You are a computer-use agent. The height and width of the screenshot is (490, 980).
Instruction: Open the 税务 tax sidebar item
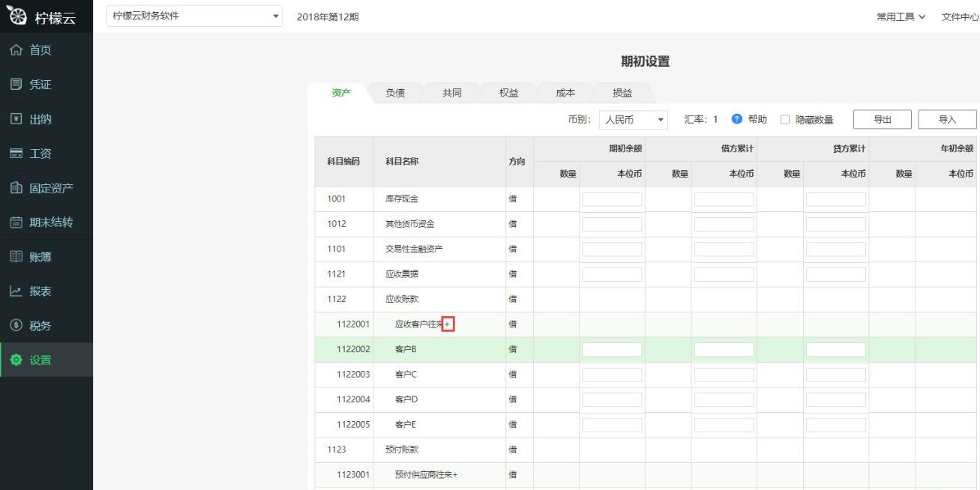[x=46, y=326]
